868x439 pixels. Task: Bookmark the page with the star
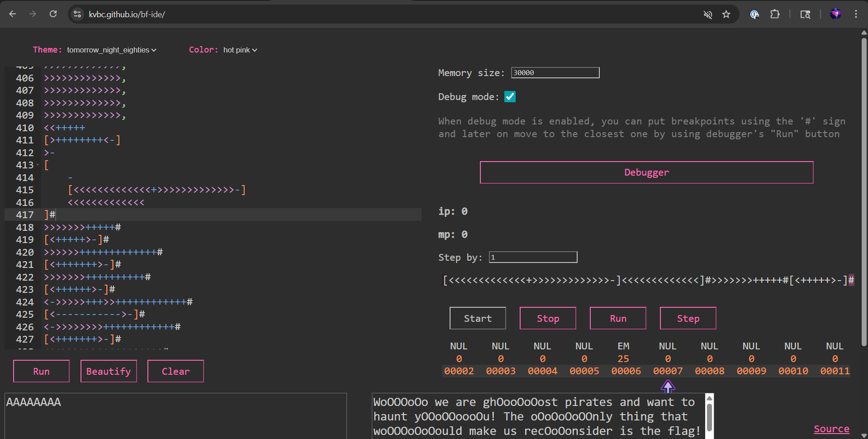pos(726,14)
